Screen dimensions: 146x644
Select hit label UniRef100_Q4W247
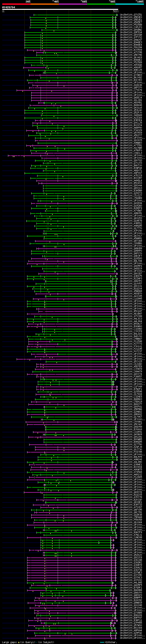[x=131, y=40]
